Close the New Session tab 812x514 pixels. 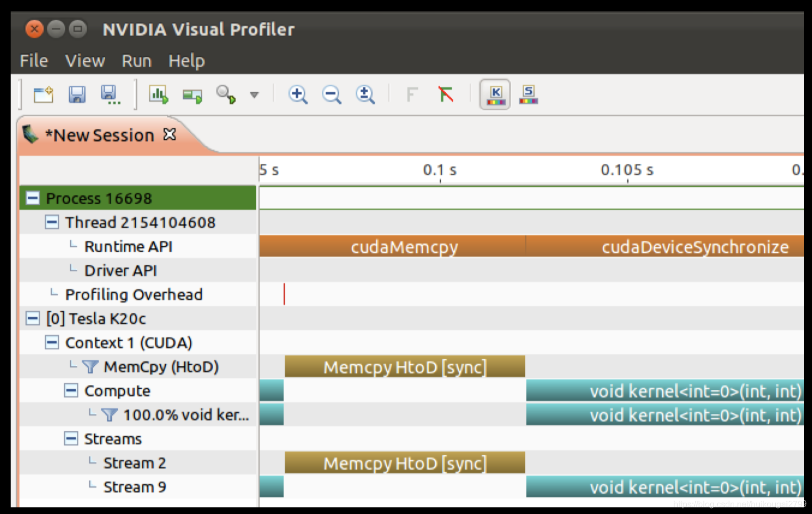pos(169,134)
